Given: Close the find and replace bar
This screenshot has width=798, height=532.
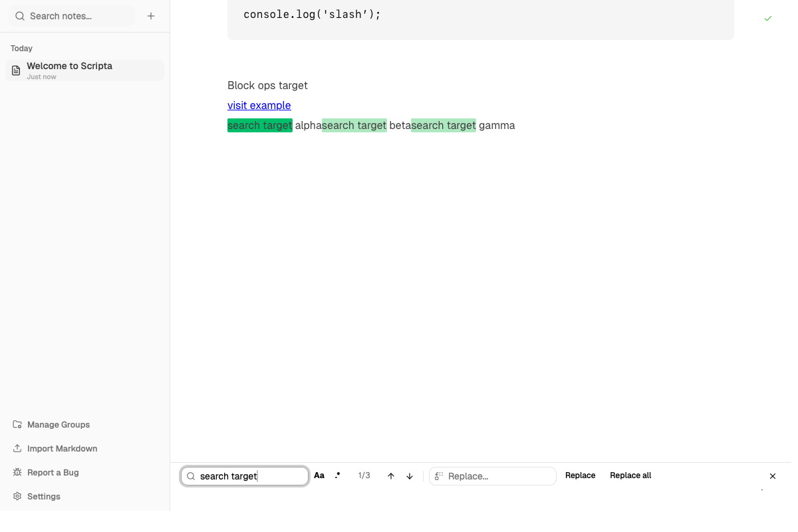Looking at the screenshot, I should (x=773, y=476).
